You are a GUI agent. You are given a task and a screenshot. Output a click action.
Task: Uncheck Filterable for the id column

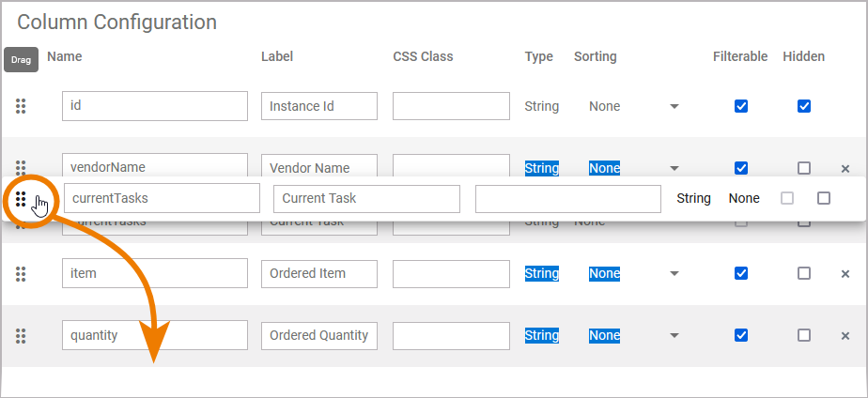[741, 106]
